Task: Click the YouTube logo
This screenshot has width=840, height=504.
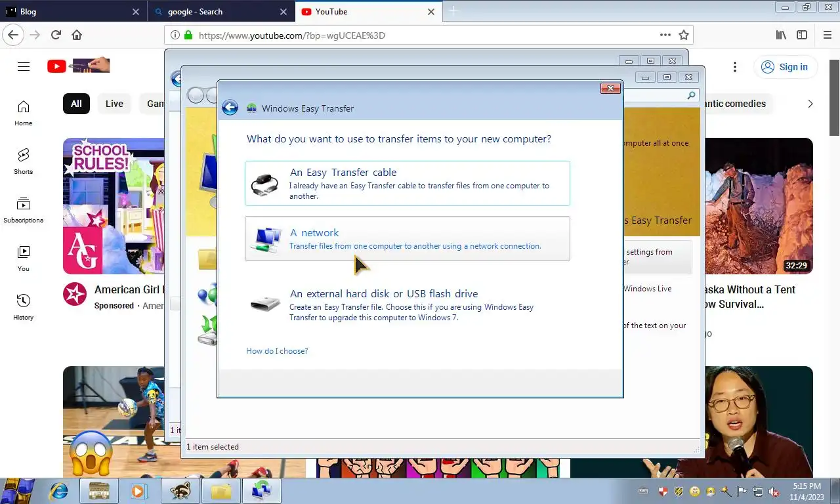Action: coord(79,66)
